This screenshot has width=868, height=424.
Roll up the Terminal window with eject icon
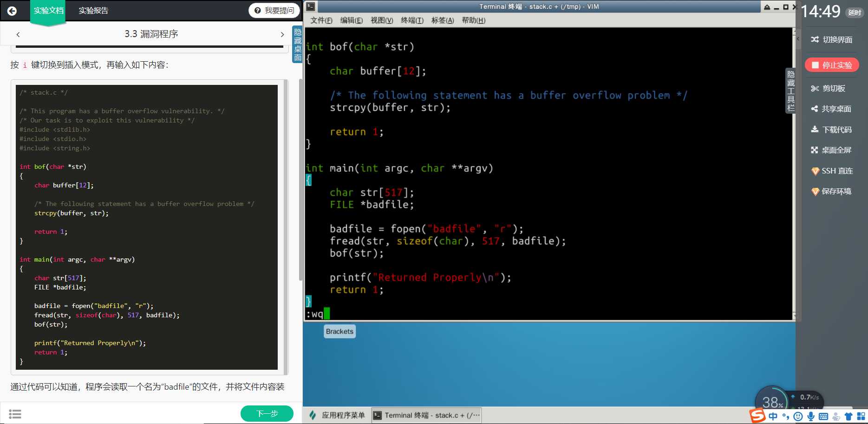[x=767, y=7]
